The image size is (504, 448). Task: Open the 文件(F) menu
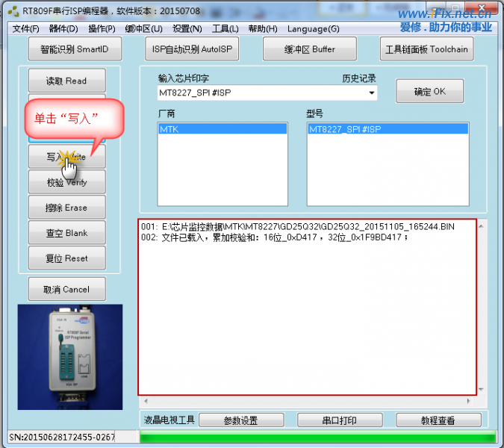coord(25,28)
